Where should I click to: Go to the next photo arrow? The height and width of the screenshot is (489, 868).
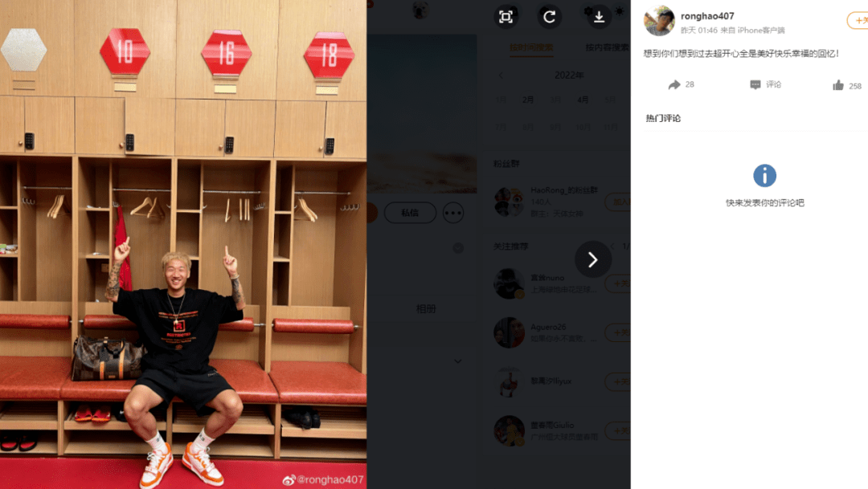(593, 259)
